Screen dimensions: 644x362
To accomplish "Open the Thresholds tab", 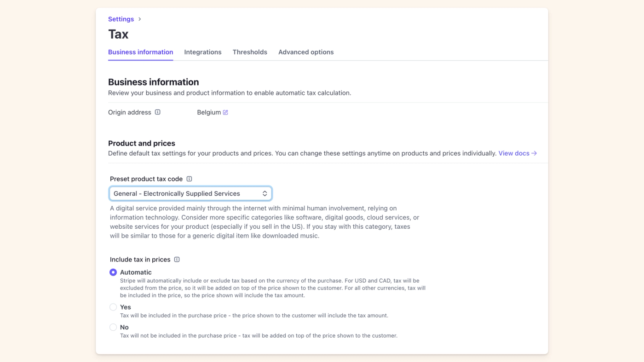I will [250, 52].
